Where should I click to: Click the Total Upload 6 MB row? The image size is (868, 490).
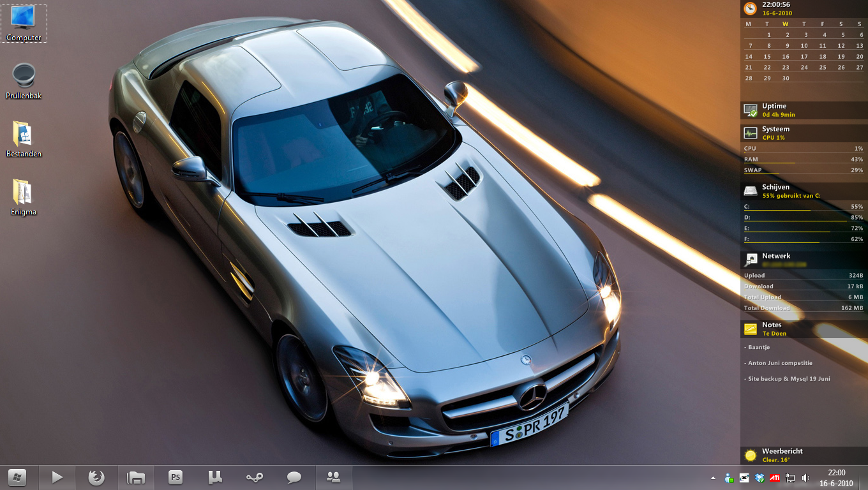pos(804,297)
